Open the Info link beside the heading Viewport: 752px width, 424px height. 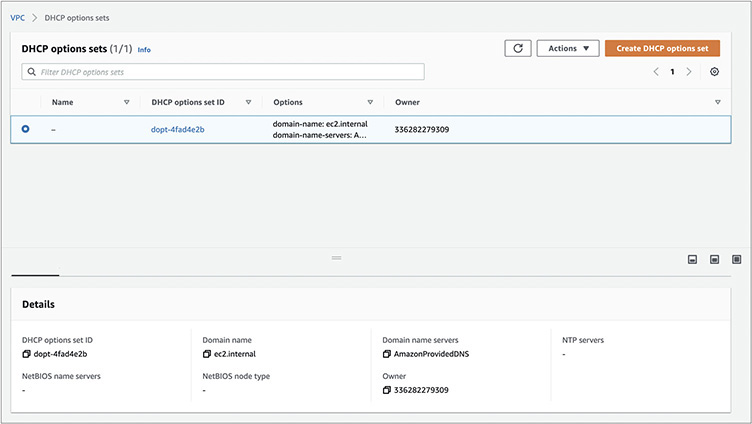pyautogui.click(x=144, y=49)
